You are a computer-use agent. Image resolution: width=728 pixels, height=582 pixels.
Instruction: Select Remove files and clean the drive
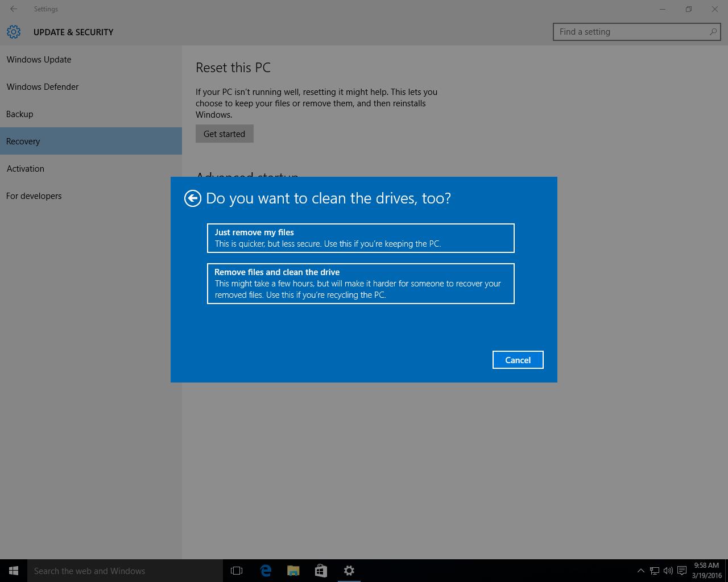(361, 284)
